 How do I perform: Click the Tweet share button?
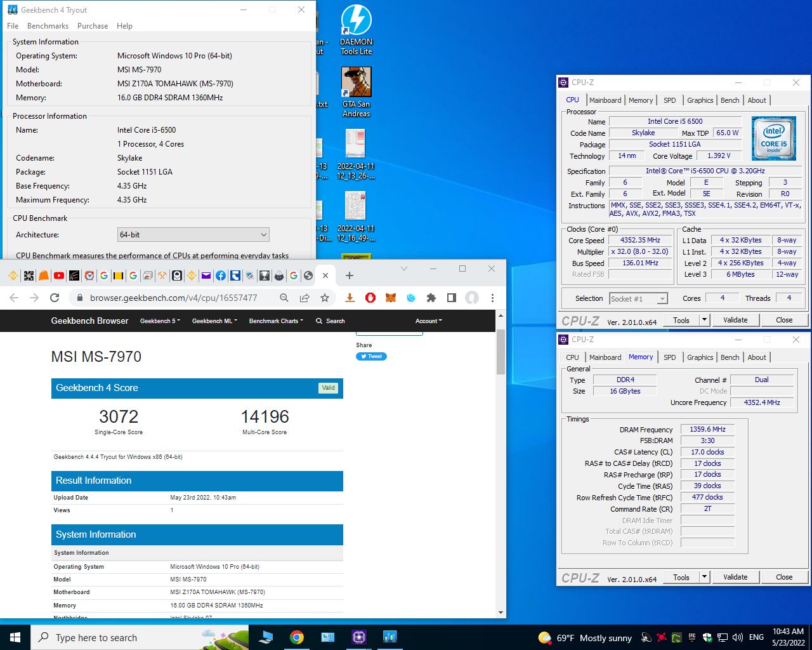(x=371, y=356)
